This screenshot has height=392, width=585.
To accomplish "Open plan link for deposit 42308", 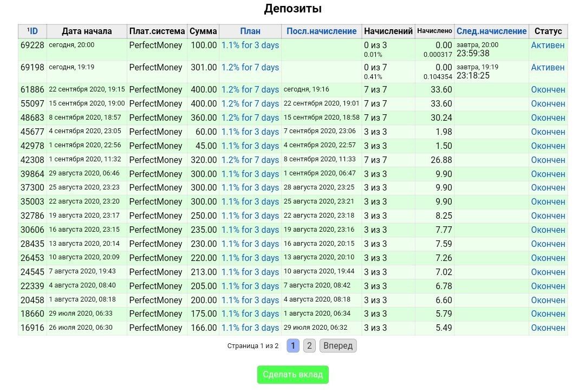I will pyautogui.click(x=250, y=160).
